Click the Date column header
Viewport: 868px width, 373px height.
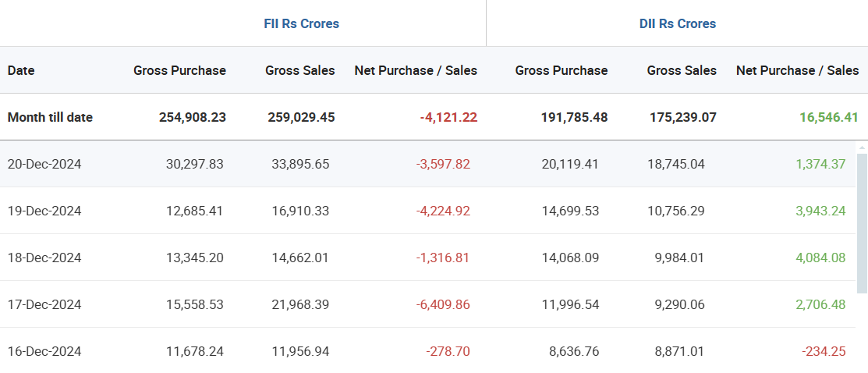point(21,70)
